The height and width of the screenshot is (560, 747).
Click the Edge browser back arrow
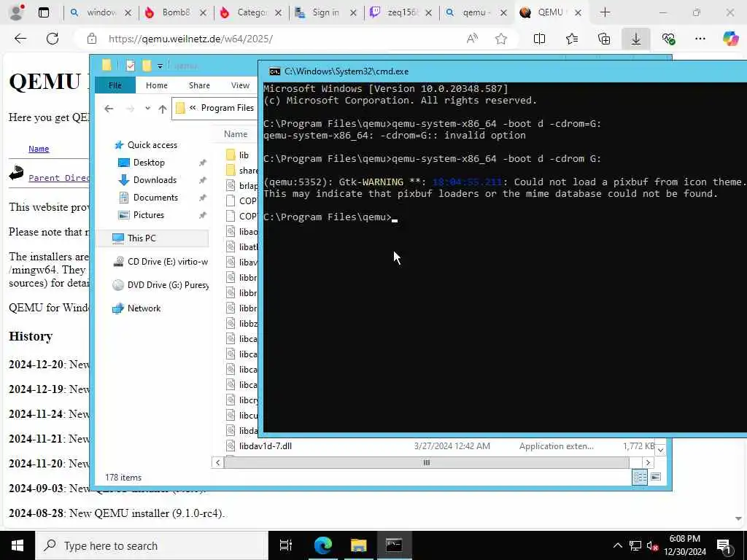[x=20, y=39]
